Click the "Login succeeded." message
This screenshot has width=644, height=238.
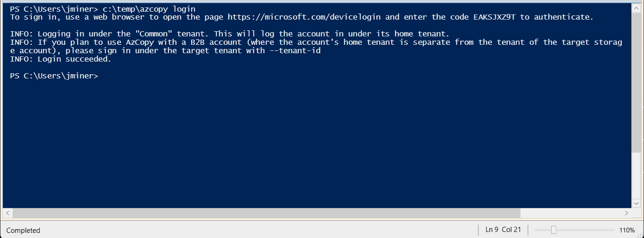tap(75, 59)
